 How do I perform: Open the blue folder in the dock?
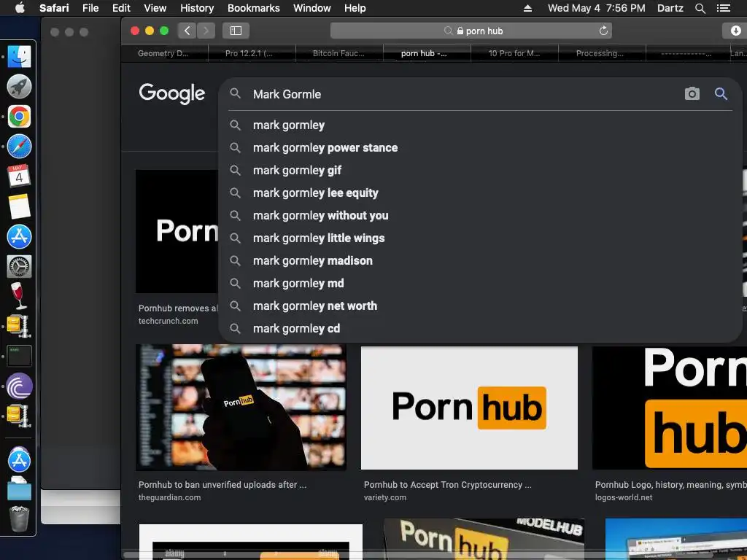pyautogui.click(x=19, y=489)
